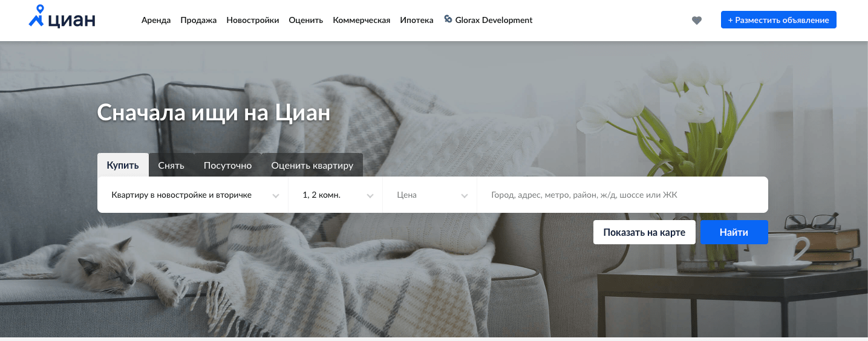This screenshot has width=868, height=341.
Task: Click Разместить объявление button
Action: 778,20
